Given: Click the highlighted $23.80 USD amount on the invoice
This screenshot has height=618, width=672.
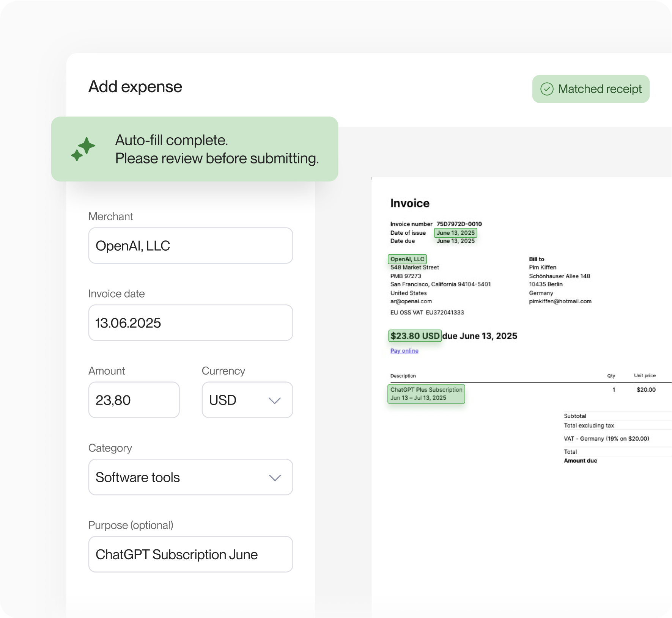Looking at the screenshot, I should (415, 336).
